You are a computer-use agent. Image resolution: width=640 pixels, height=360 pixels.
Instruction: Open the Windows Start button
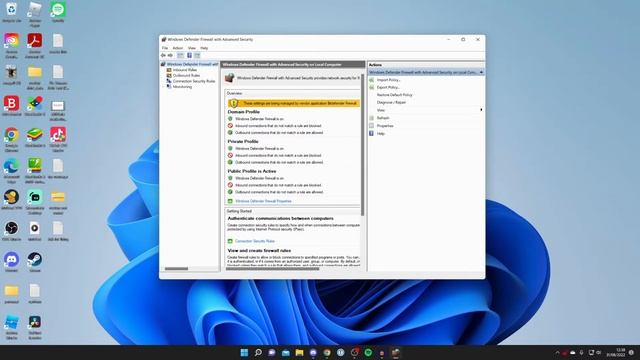click(244, 353)
